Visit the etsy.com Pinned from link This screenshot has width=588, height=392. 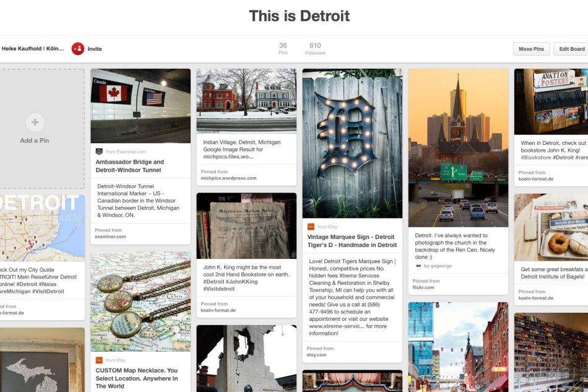coord(316,355)
